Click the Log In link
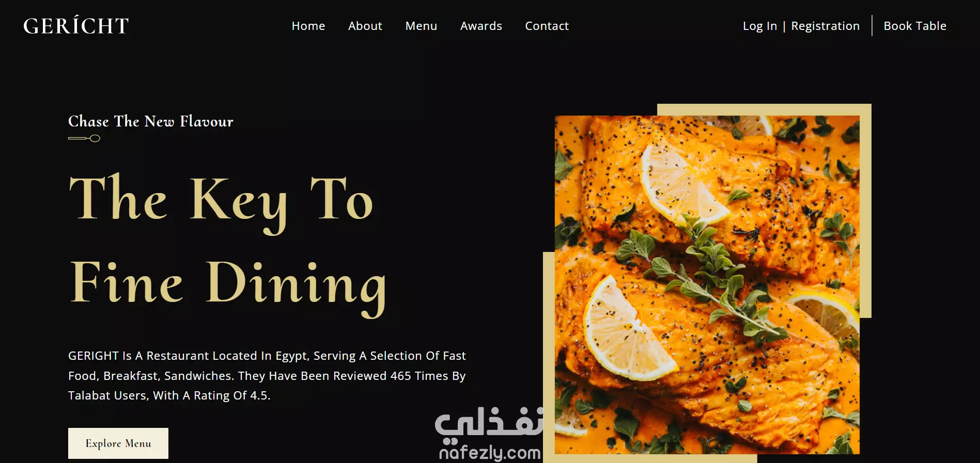980x463 pixels. [760, 26]
